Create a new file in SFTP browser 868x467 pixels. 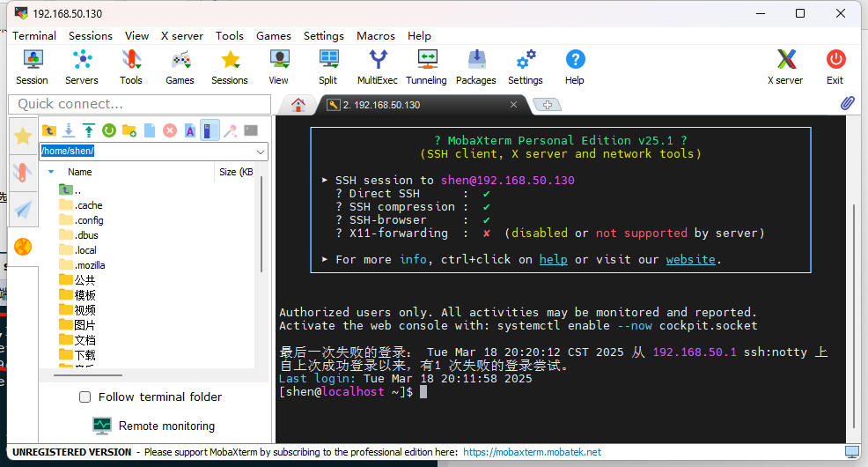click(150, 130)
